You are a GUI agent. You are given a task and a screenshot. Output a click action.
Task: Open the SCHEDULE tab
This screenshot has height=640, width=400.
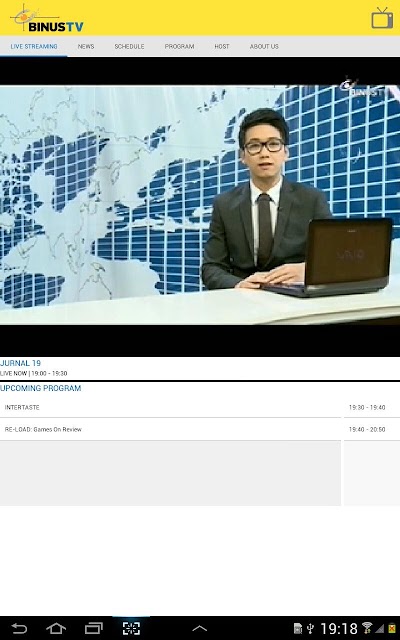[x=129, y=47]
